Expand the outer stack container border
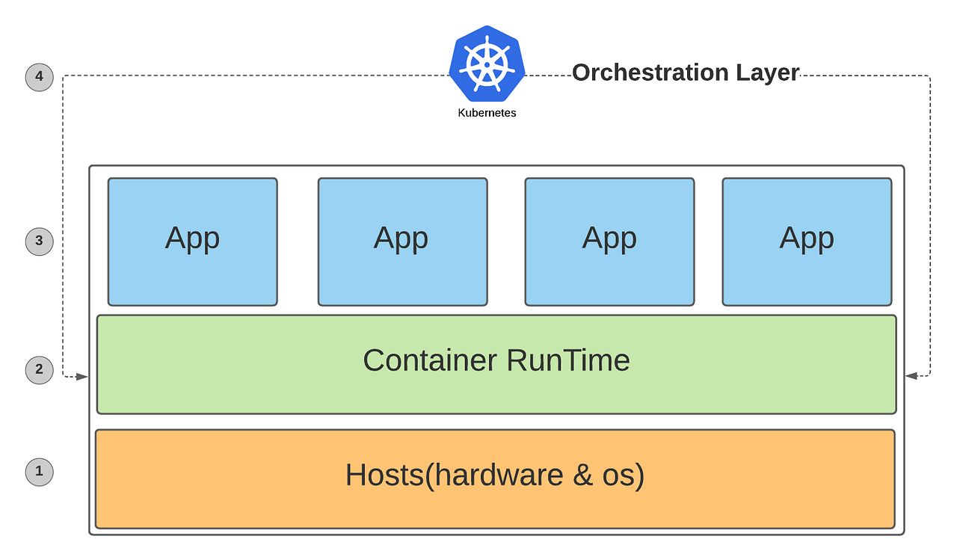 (x=496, y=164)
